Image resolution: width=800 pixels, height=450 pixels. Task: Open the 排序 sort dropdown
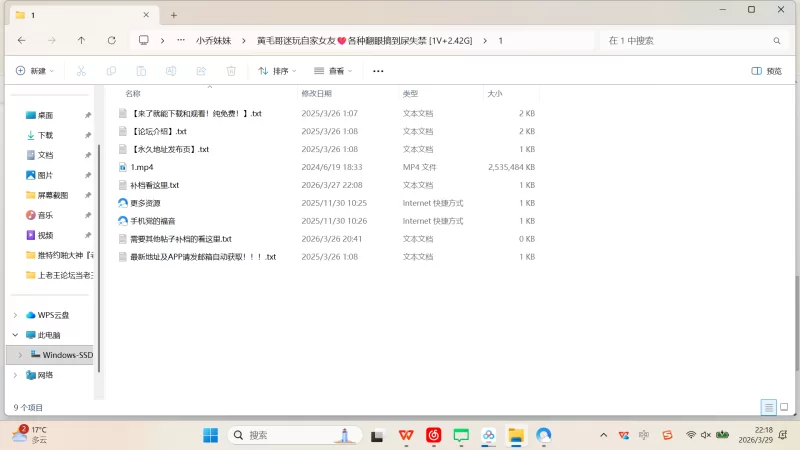click(279, 71)
